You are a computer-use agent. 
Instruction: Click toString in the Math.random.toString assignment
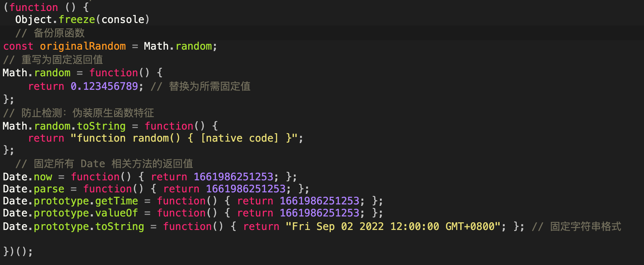click(x=101, y=126)
